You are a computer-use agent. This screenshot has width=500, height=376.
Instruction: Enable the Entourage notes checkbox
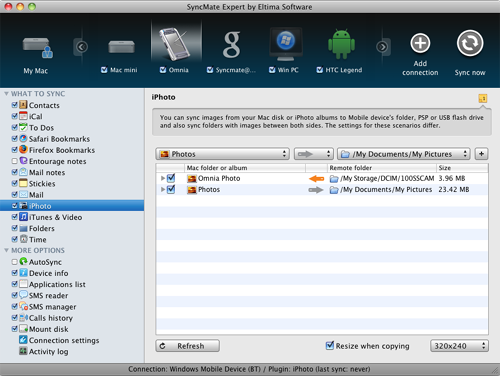coord(14,161)
